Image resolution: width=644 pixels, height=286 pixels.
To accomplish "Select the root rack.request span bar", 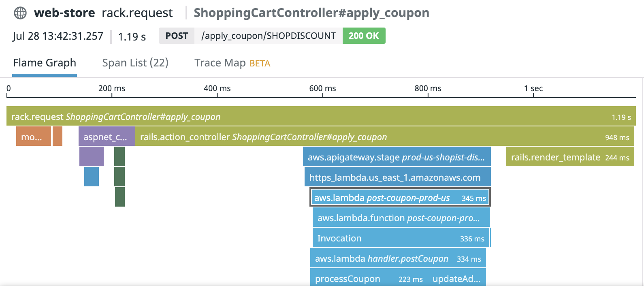I will (x=321, y=116).
